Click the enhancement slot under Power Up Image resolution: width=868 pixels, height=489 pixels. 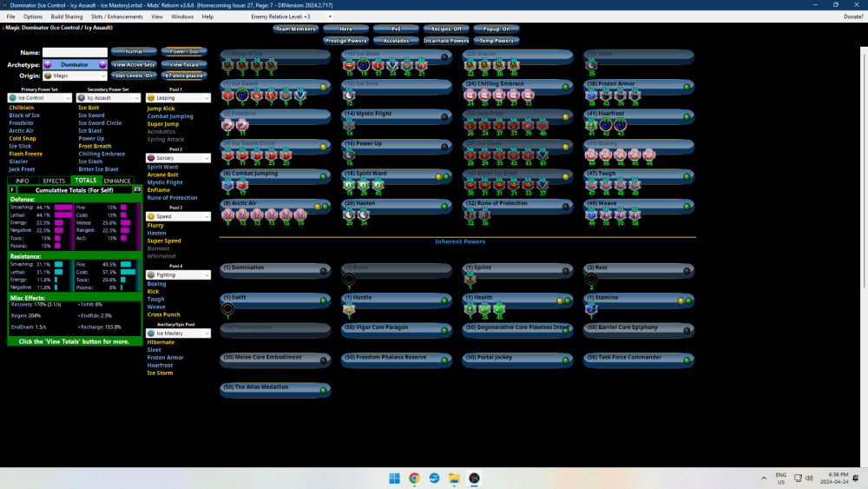click(349, 156)
